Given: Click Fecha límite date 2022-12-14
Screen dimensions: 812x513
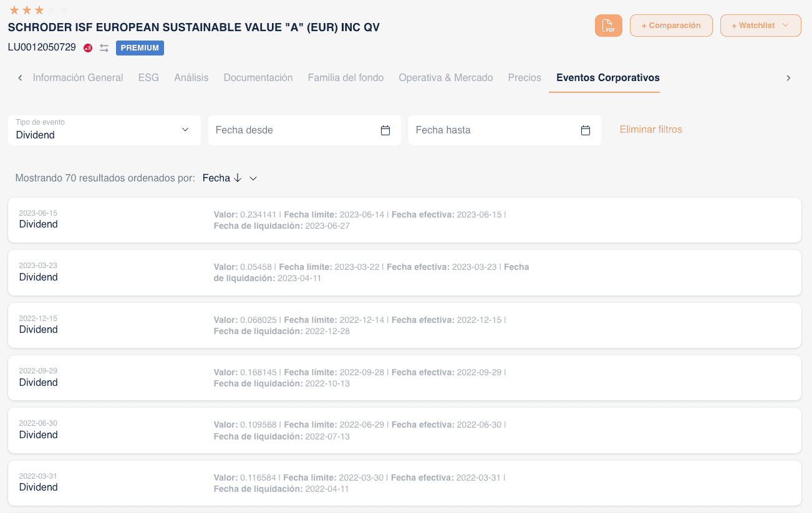Looking at the screenshot, I should (x=362, y=320).
